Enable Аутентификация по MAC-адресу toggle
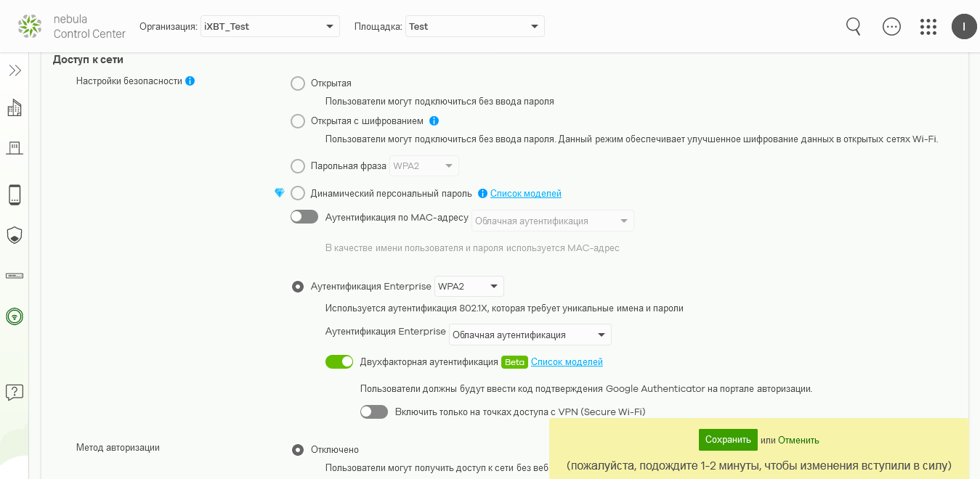 pos(304,217)
